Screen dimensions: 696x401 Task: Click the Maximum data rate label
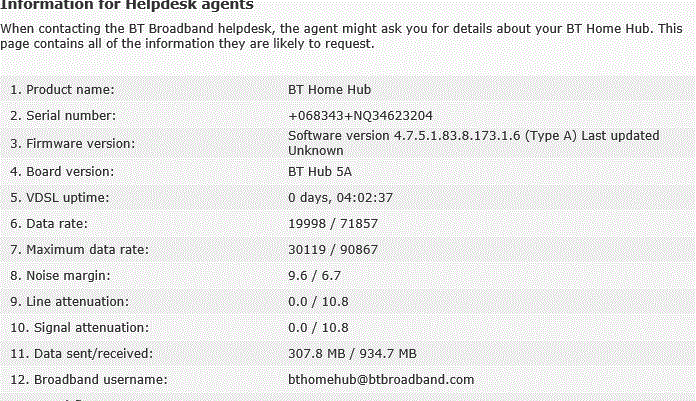pos(79,250)
